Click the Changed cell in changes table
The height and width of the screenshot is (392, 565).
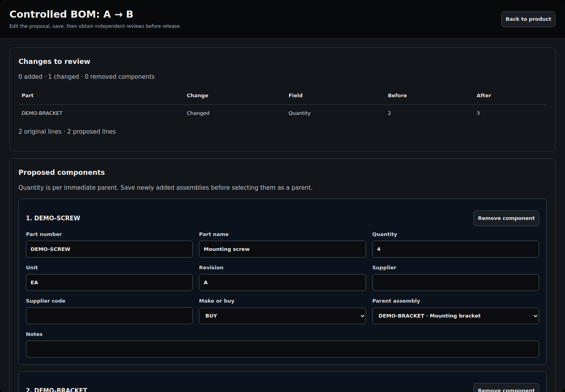198,113
